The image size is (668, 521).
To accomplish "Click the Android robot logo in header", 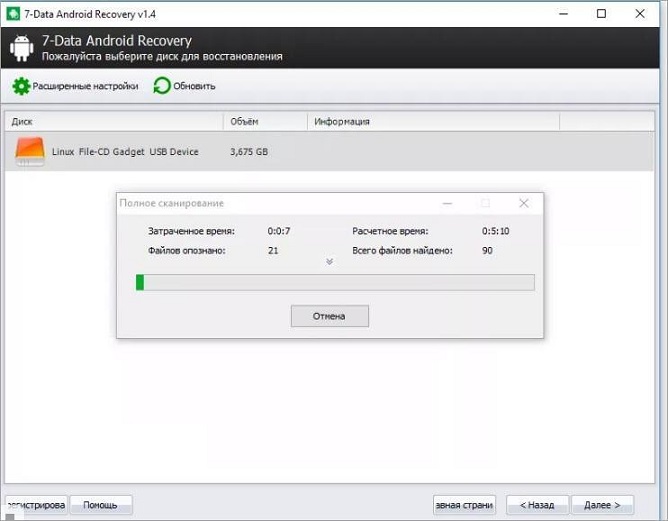I will point(21,48).
